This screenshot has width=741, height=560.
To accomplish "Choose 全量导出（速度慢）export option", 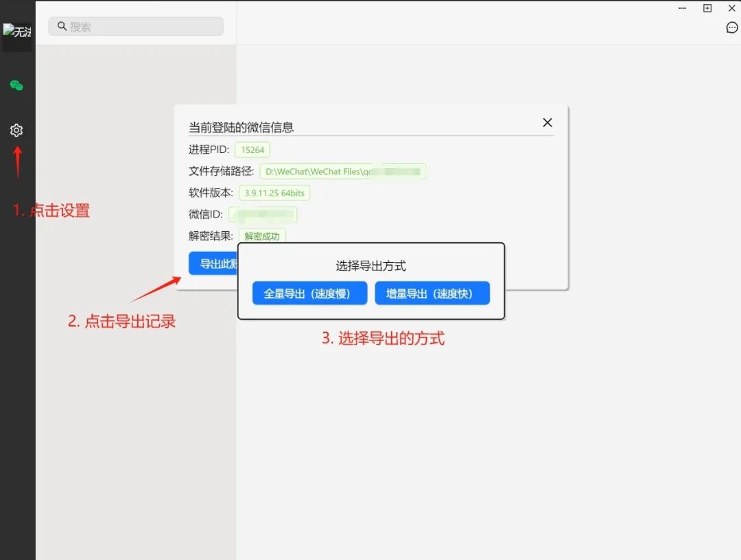I will tap(309, 293).
